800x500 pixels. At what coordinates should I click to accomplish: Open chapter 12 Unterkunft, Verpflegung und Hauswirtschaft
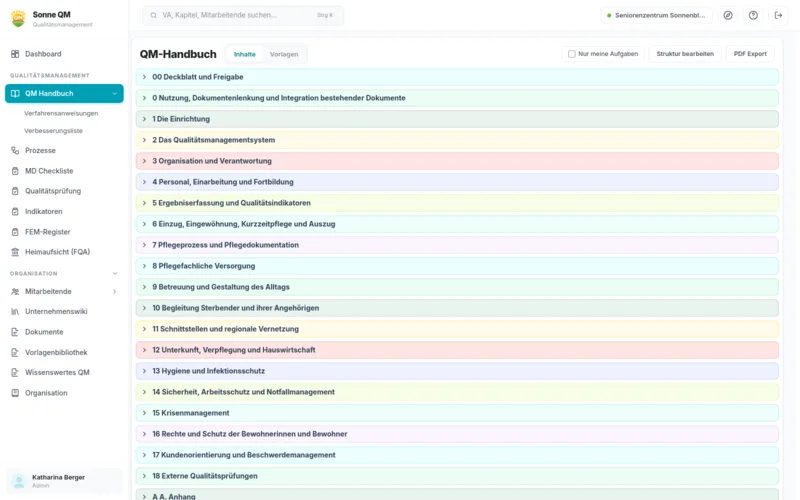click(457, 350)
